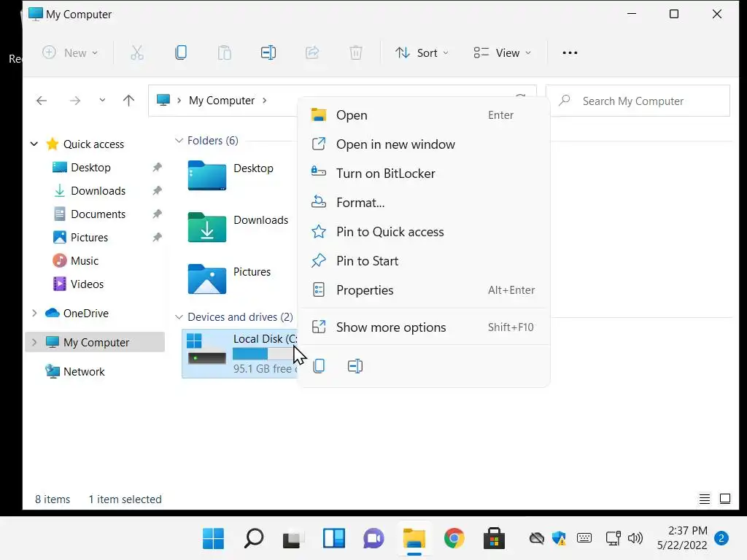Collapse the Folders (6) group

179,141
